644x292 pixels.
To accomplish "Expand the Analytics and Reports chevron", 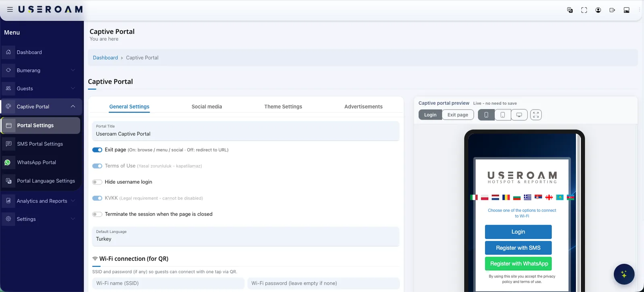I will pyautogui.click(x=73, y=201).
